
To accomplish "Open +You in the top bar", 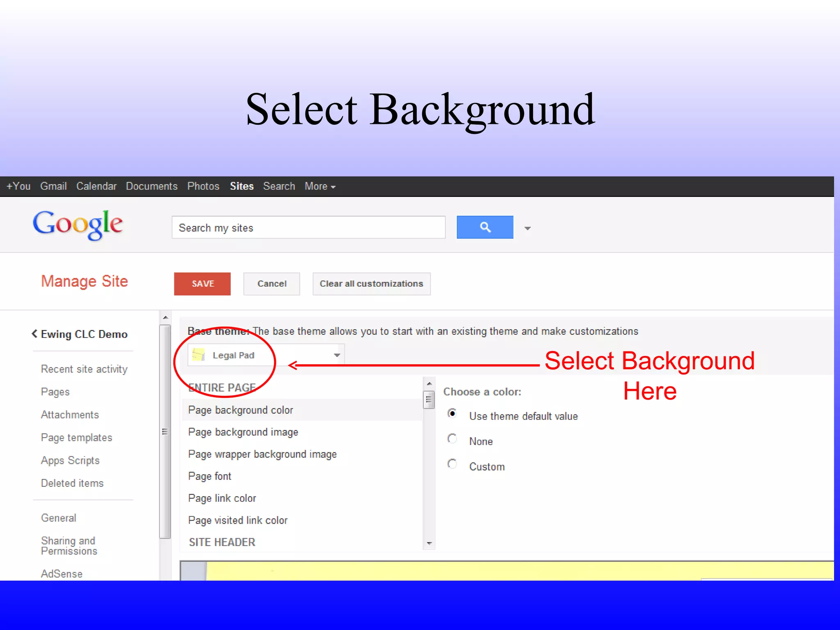I will (x=18, y=186).
